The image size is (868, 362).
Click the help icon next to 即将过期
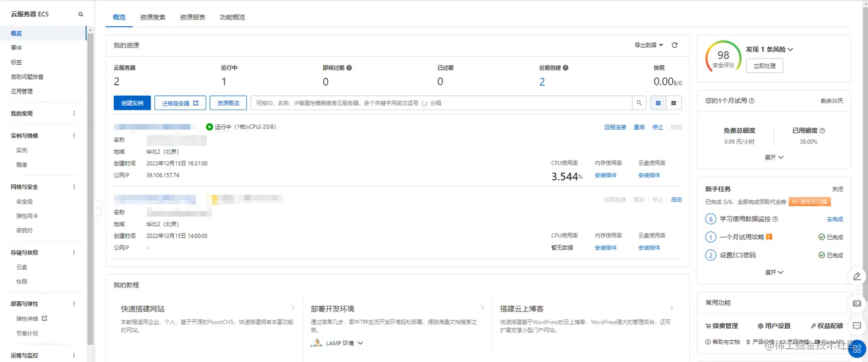[x=349, y=68]
